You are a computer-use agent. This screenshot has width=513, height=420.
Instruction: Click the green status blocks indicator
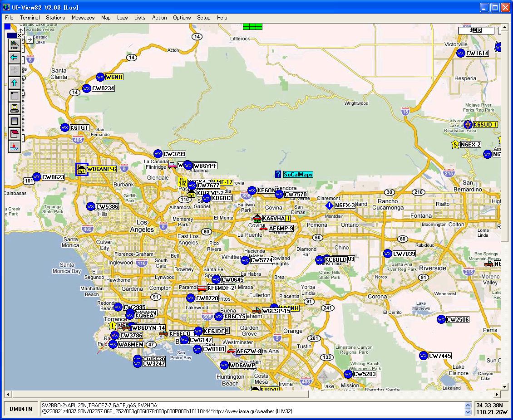(252, 26)
